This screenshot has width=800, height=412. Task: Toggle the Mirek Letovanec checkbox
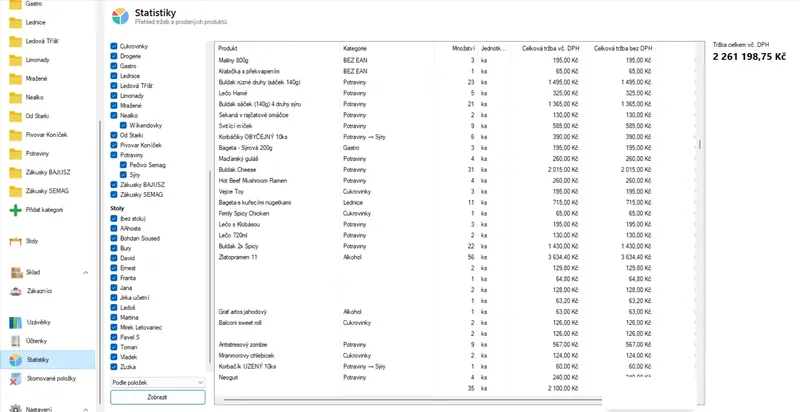114,327
